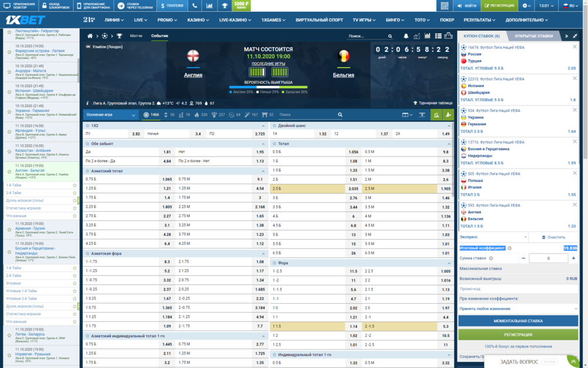Star the Андорра - Мальта match
This screenshot has width=588, height=368.
click(9, 72)
